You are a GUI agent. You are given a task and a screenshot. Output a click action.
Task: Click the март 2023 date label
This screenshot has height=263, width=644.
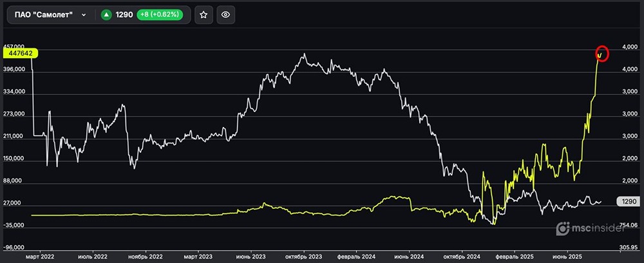pyautogui.click(x=198, y=256)
